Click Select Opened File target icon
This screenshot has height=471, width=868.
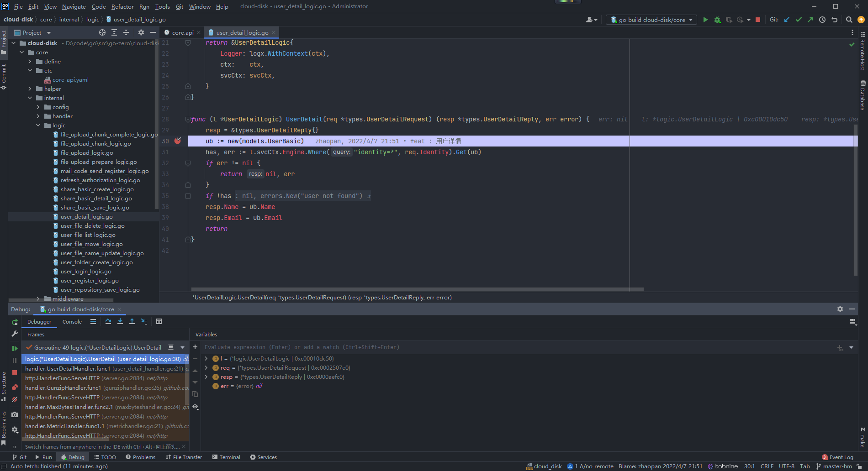coord(102,32)
